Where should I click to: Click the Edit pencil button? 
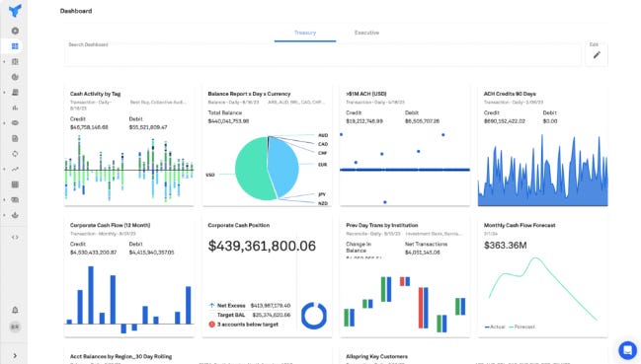point(597,54)
